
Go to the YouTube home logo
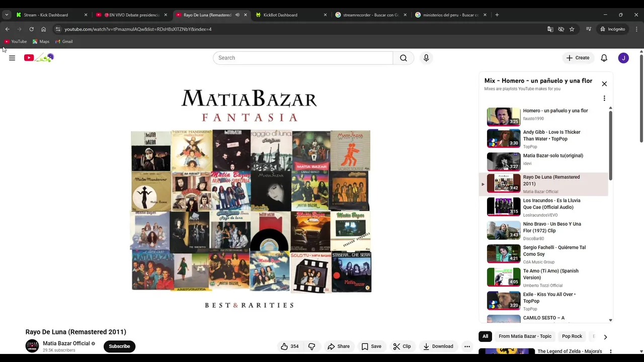(39, 58)
